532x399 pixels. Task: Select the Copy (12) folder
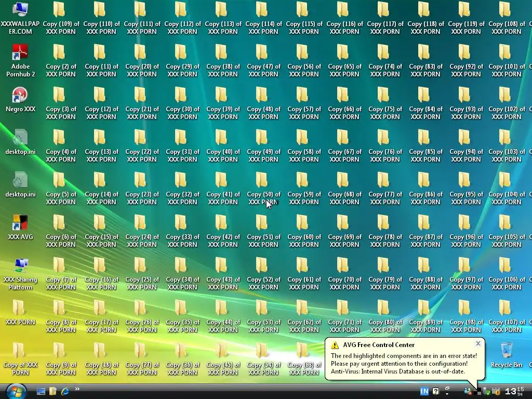[101, 103]
